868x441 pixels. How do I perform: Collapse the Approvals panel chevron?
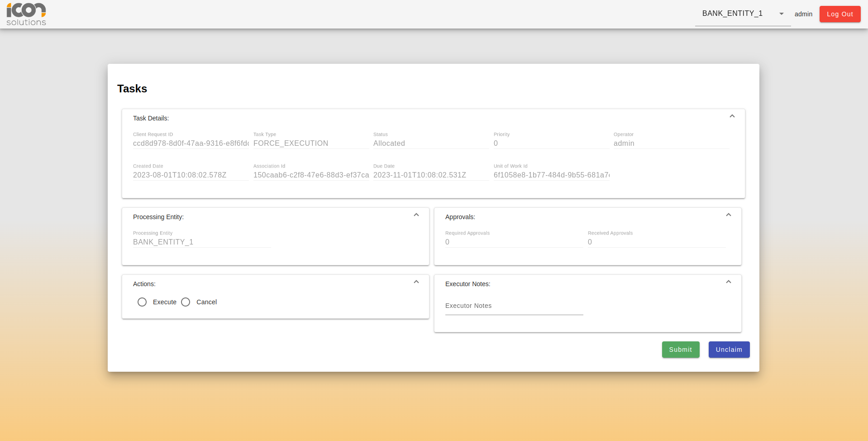coord(728,215)
